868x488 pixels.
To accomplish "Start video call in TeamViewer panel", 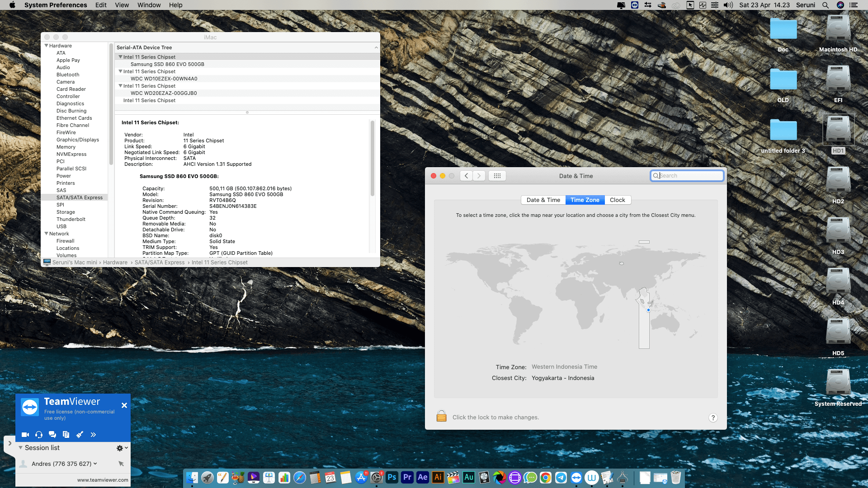I will pos(25,435).
